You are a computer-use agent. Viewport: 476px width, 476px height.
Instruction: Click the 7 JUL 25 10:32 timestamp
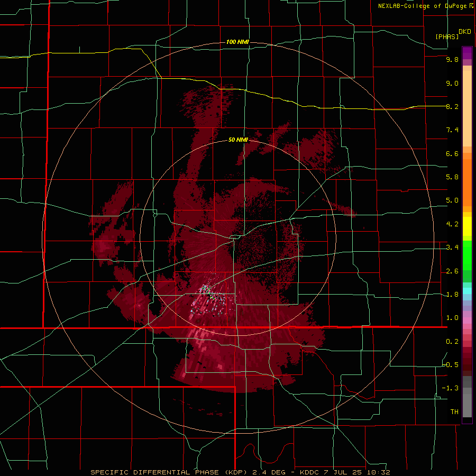358,472
